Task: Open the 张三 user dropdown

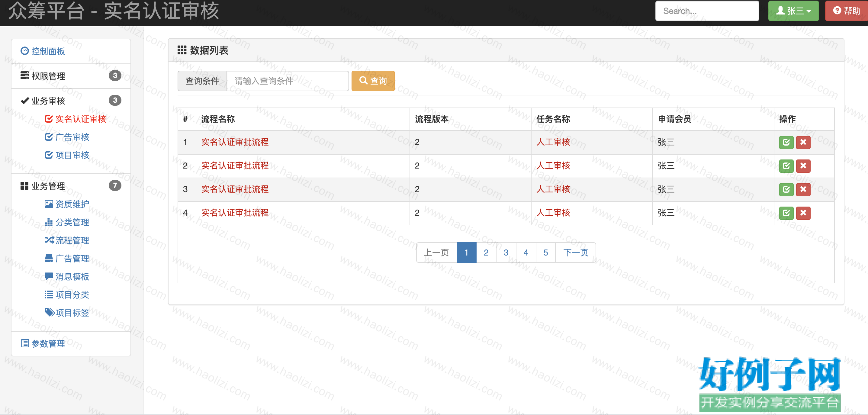Action: coord(793,11)
